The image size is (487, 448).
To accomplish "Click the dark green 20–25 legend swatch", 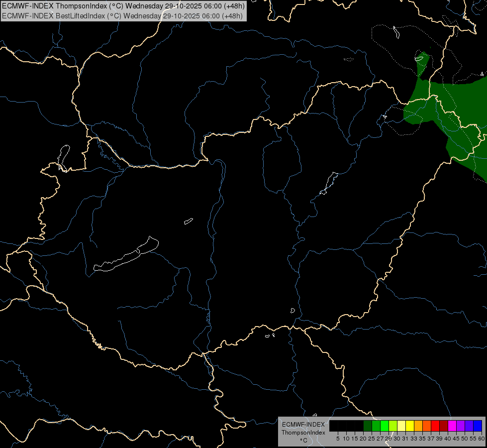I will 368,426.
